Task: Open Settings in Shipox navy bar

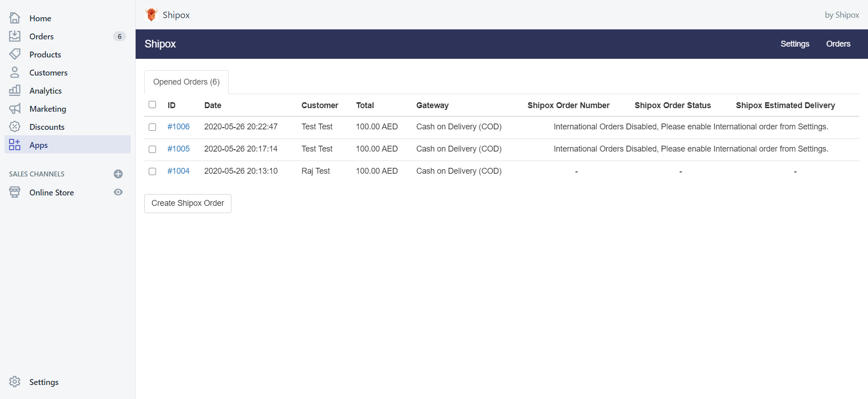Action: pyautogui.click(x=795, y=44)
